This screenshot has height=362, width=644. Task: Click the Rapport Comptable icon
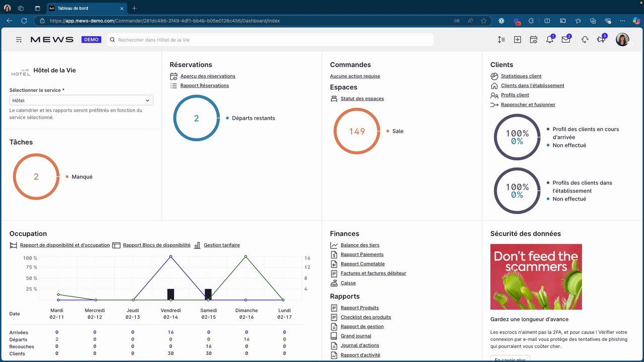coord(334,264)
